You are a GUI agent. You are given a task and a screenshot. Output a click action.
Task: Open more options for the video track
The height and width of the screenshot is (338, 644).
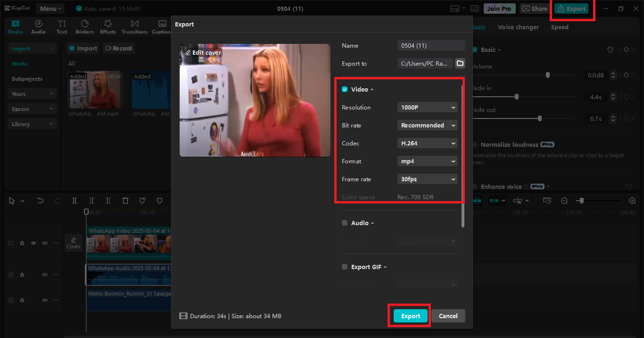56,243
